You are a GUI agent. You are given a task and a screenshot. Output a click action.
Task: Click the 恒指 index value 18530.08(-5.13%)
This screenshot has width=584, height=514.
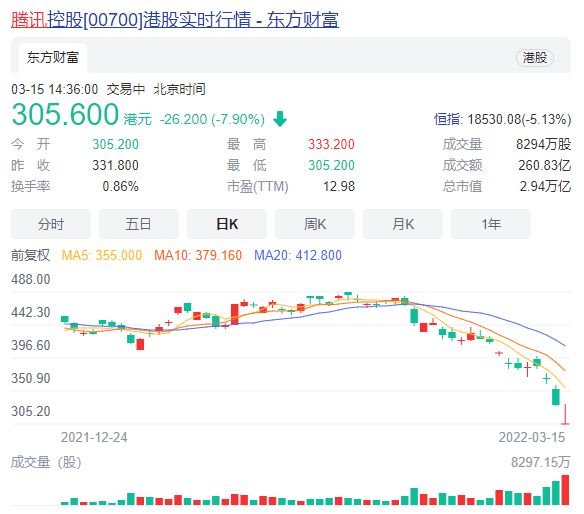[519, 119]
